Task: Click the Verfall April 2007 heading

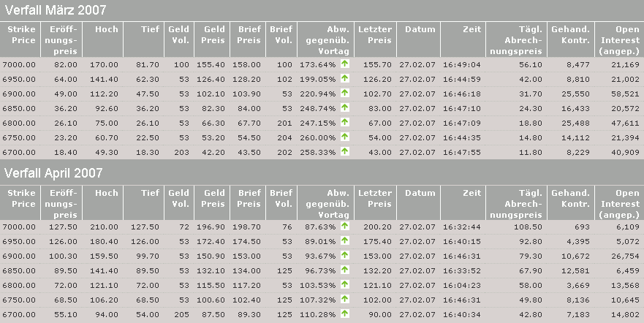Action: click(54, 173)
